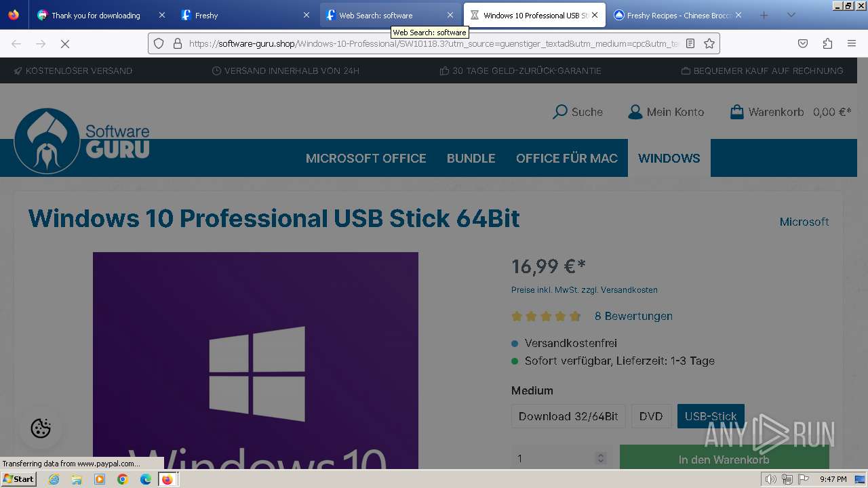
Task: Adjust quantity with the stepper arrows
Action: 600,459
